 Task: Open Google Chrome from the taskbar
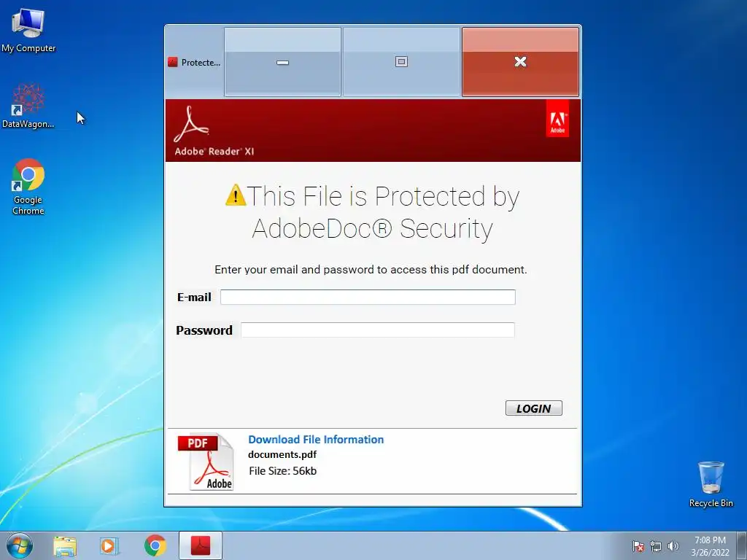coord(155,545)
